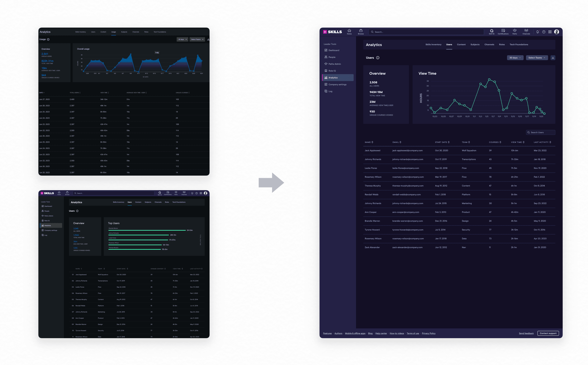Open the Help center footer link
The image size is (588, 365).
point(381,333)
